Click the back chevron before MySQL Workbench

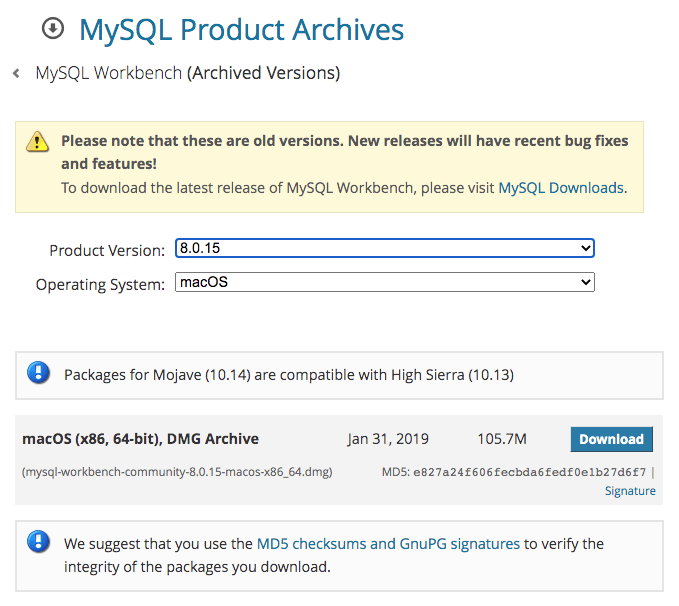tap(16, 74)
